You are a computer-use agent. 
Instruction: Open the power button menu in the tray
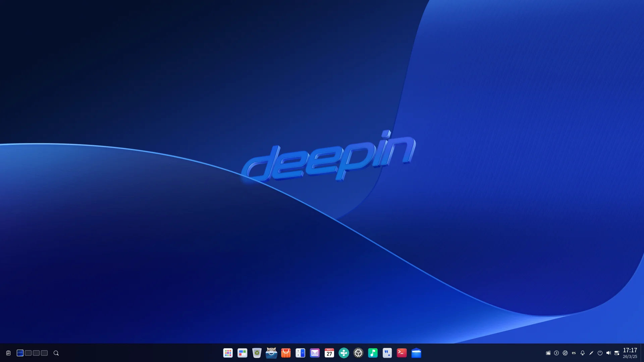point(600,353)
